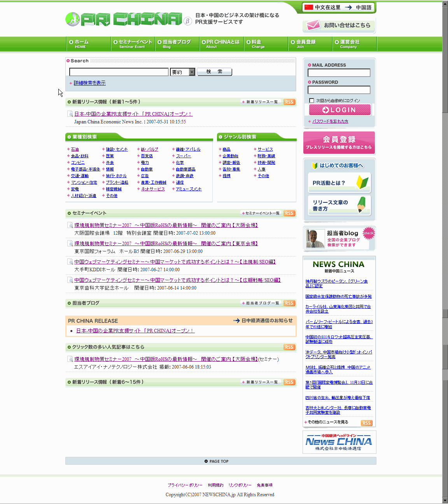Open the News CHINA headline banner

pos(339,442)
